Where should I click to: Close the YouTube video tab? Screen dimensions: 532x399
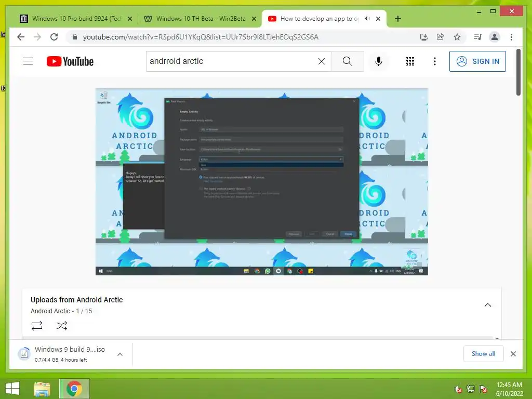(x=378, y=19)
